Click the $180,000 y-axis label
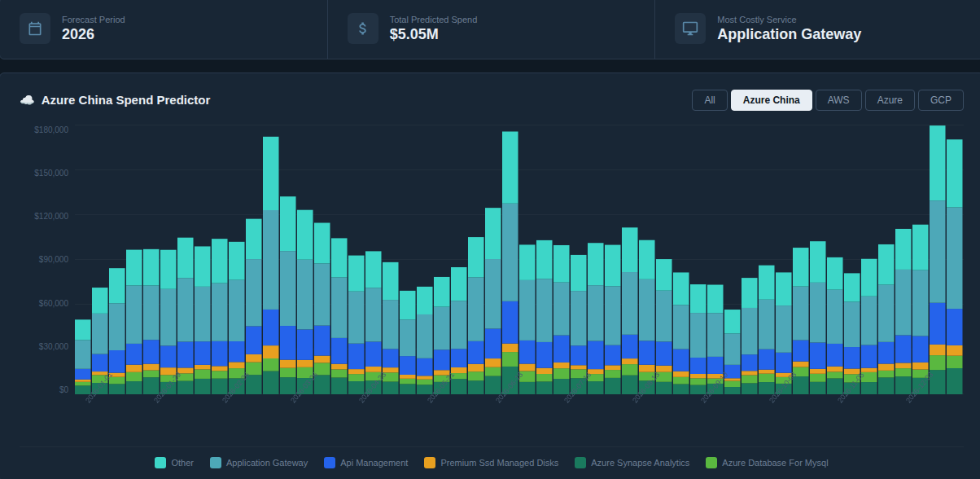The image size is (980, 479). click(51, 130)
